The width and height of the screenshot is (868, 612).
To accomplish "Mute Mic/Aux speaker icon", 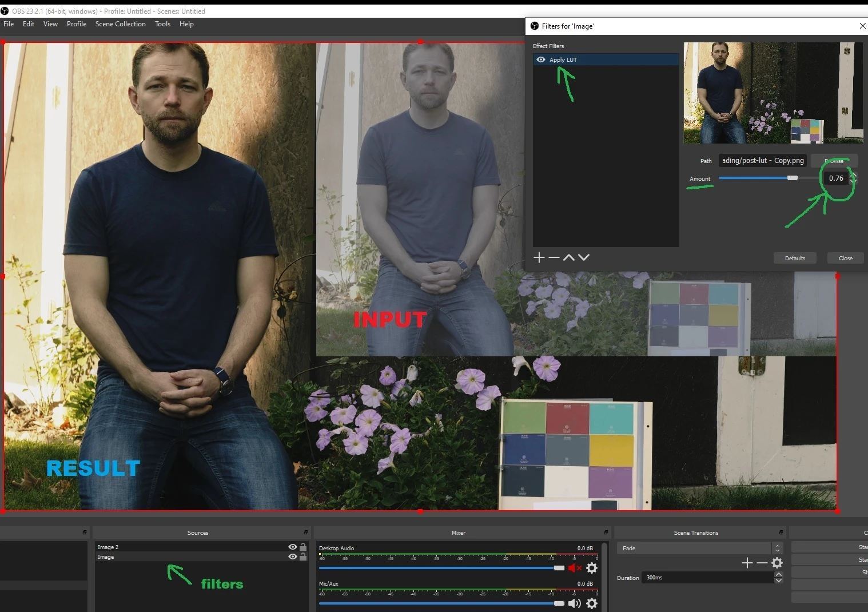I will coord(575,603).
